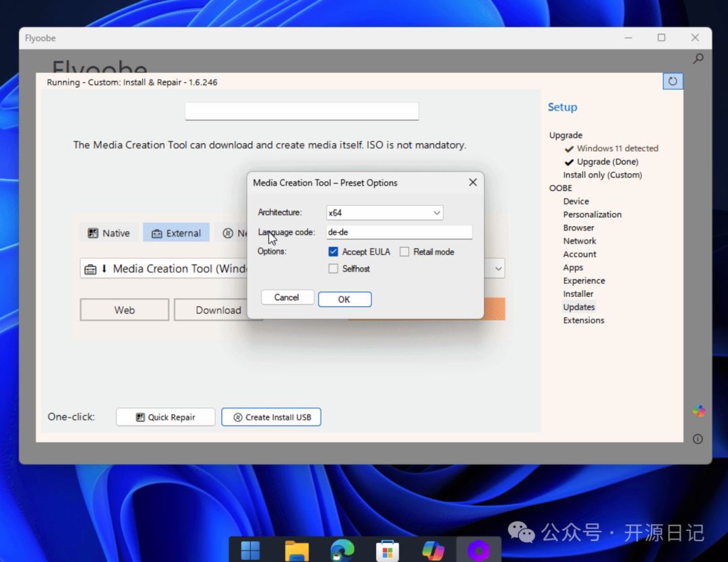Image resolution: width=728 pixels, height=562 pixels.
Task: Click the Create Install USB button
Action: click(x=271, y=417)
